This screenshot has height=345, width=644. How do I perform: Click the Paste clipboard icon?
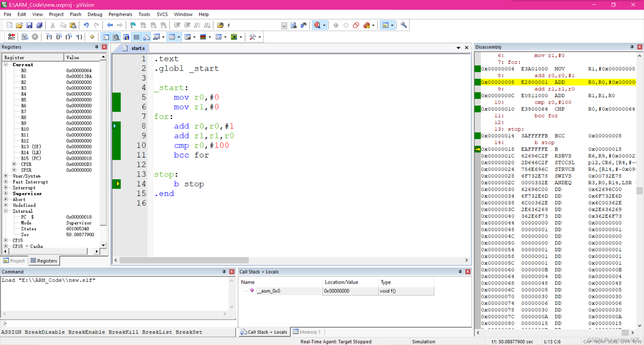(73, 25)
